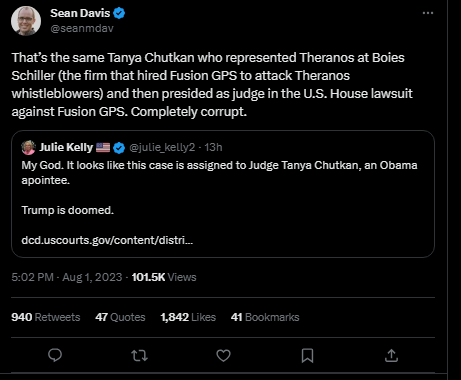Bookmark this tweet with the bookmark icon
Viewport: 461px width, 380px height.
click(x=307, y=356)
